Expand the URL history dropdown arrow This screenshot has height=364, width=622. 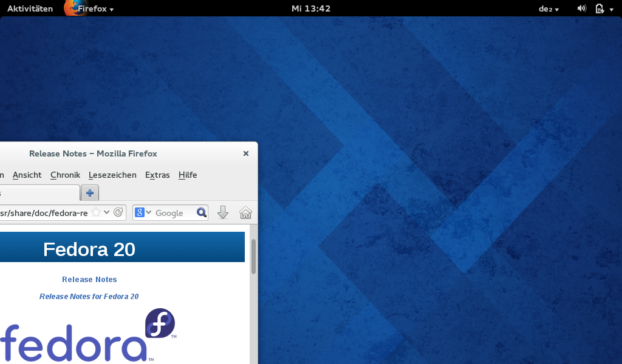click(x=107, y=212)
